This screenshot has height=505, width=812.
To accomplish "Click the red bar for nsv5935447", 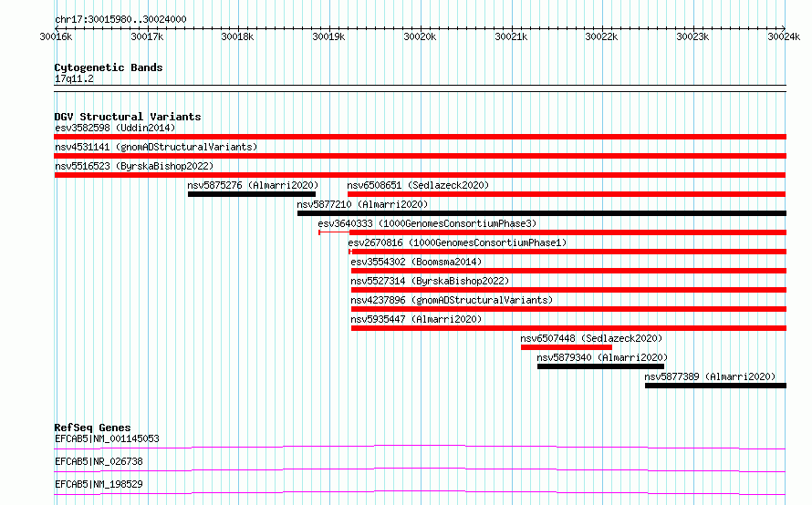I will (x=568, y=328).
